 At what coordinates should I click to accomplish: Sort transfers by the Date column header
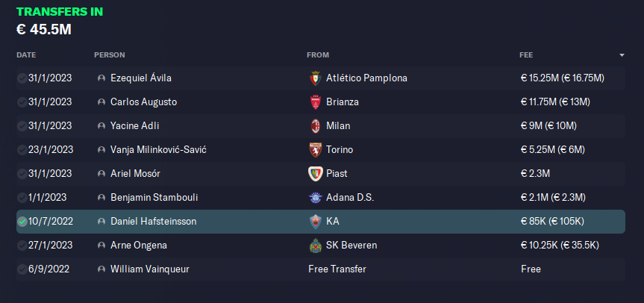pyautogui.click(x=26, y=55)
